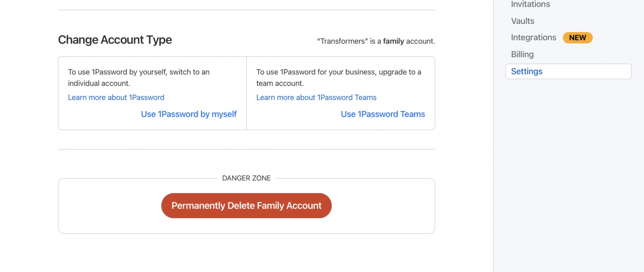This screenshot has width=644, height=272.
Task: Click the "Transformers" is a family account text
Action: tap(376, 41)
